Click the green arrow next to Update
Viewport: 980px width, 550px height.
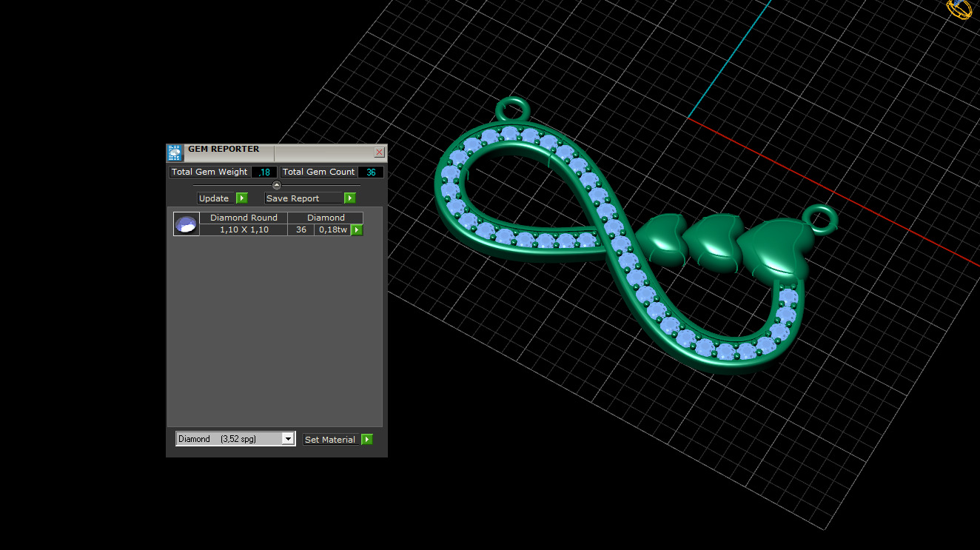pos(242,198)
